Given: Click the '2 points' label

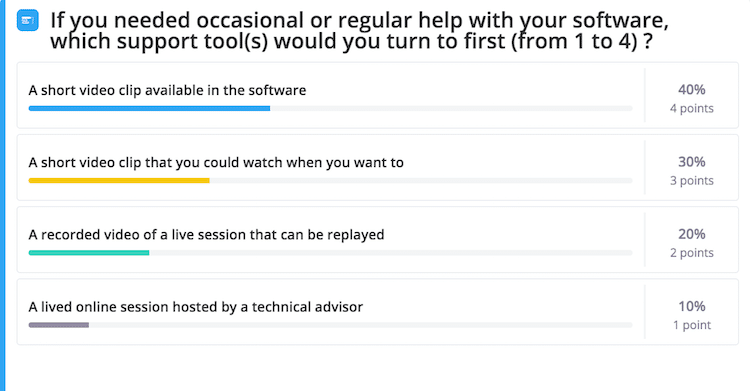Looking at the screenshot, I should (692, 253).
